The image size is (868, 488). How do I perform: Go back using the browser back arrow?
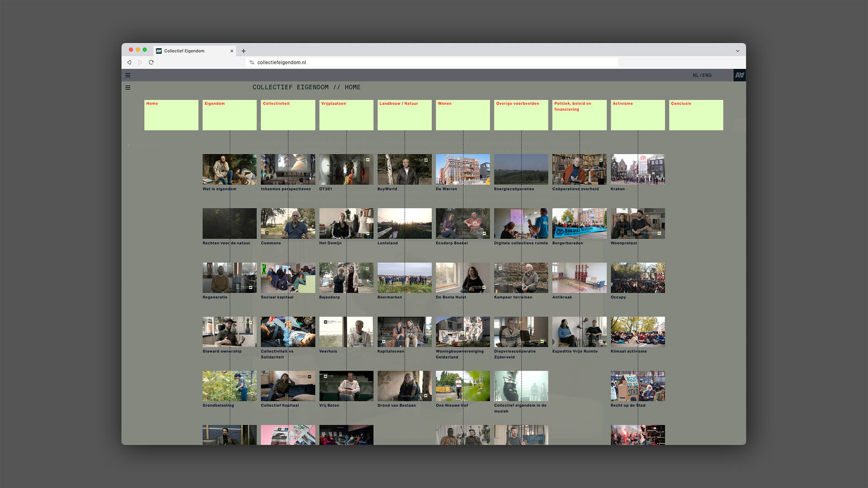[x=129, y=62]
